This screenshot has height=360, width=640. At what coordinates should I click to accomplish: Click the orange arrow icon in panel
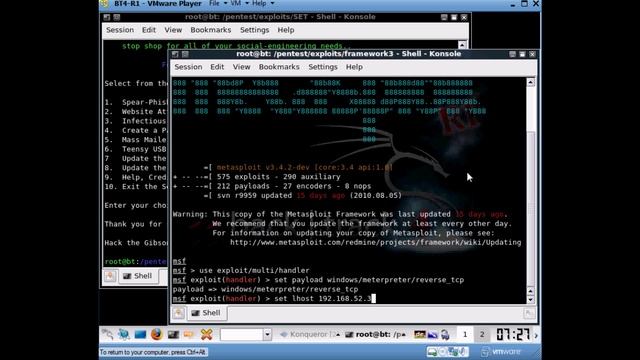[189, 335]
